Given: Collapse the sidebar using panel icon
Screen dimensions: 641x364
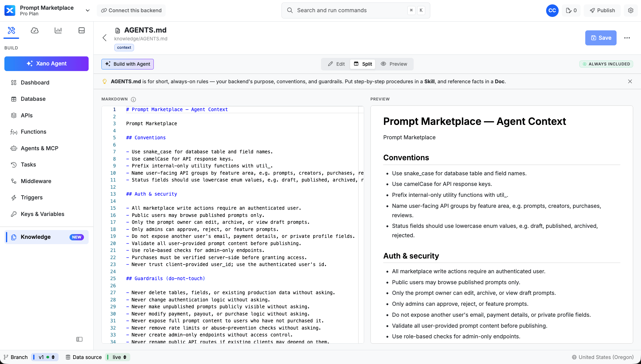Looking at the screenshot, I should click(80, 339).
